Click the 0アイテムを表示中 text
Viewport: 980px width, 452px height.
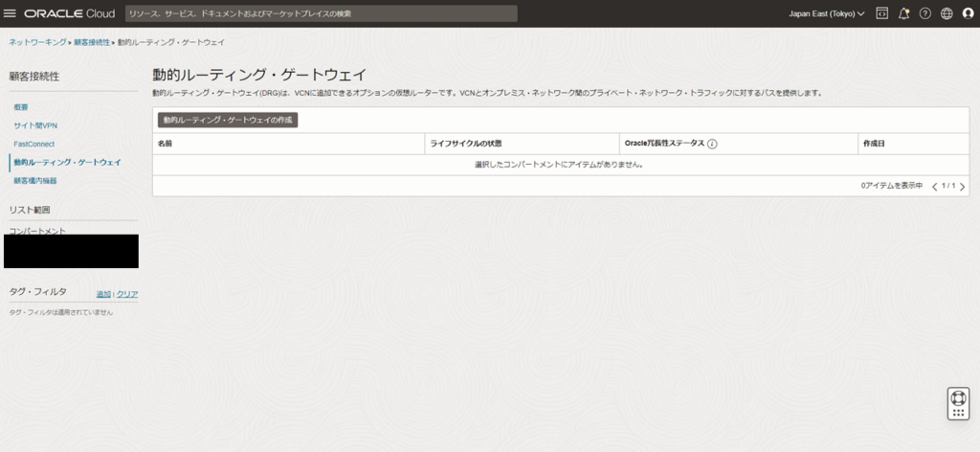tap(892, 187)
